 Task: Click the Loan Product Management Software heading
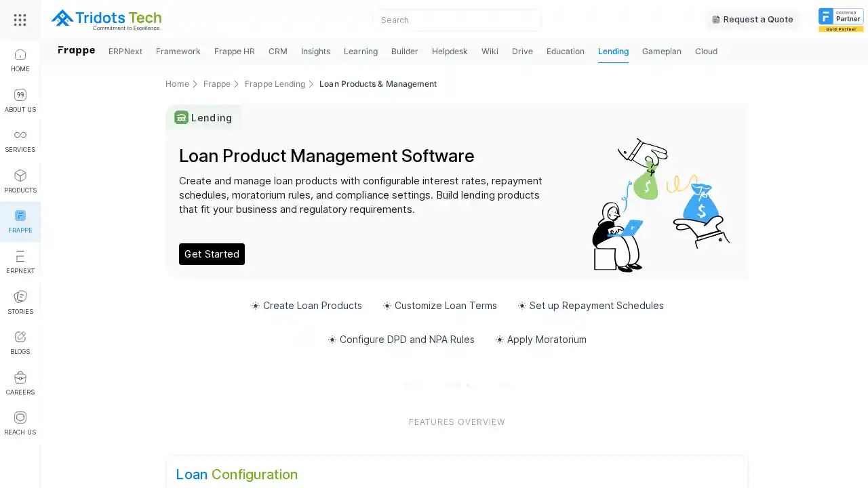tap(327, 156)
